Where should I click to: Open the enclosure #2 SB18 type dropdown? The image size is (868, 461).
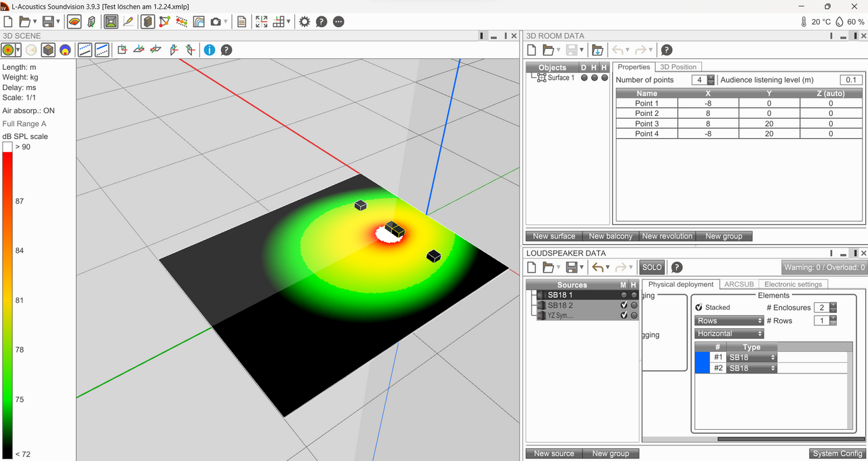click(x=752, y=368)
